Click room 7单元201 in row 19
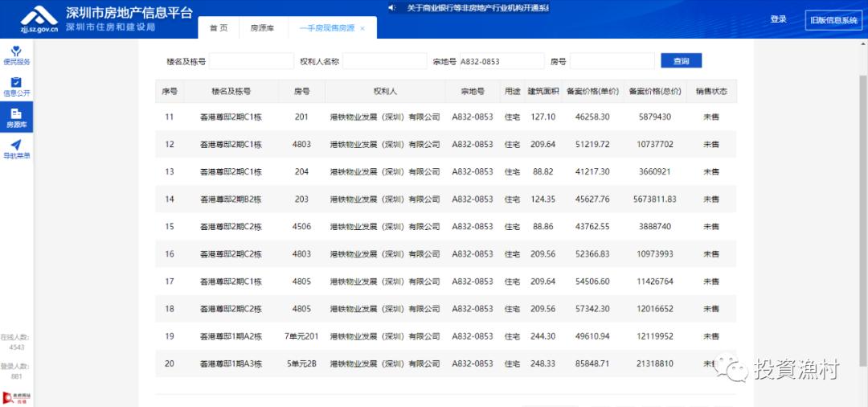The image size is (868, 407). coord(301,336)
